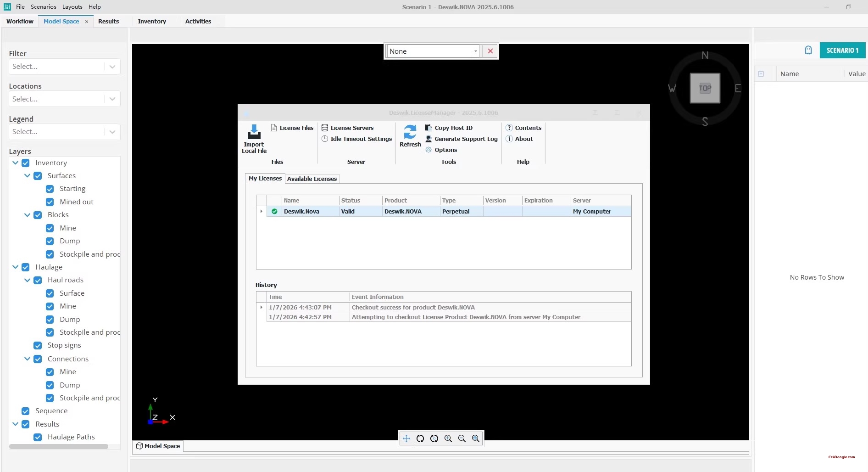
Task: Toggle the Haulage Paths checkbox off
Action: [37, 437]
